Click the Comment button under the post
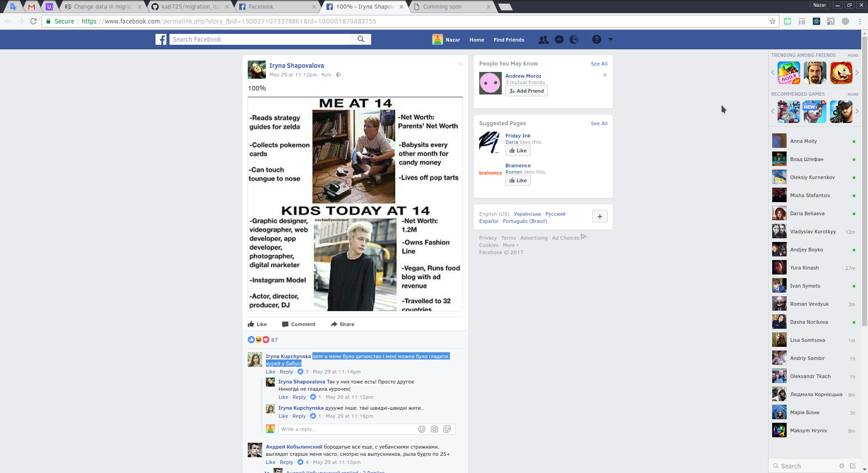 pos(299,324)
